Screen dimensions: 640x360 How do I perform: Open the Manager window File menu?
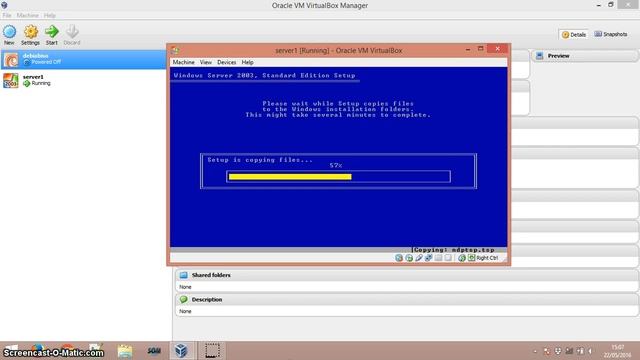click(7, 16)
